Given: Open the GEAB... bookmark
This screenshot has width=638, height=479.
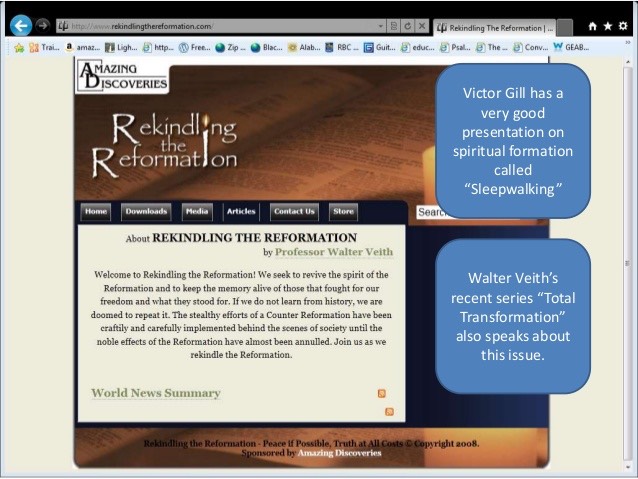Looking at the screenshot, I should (571, 48).
